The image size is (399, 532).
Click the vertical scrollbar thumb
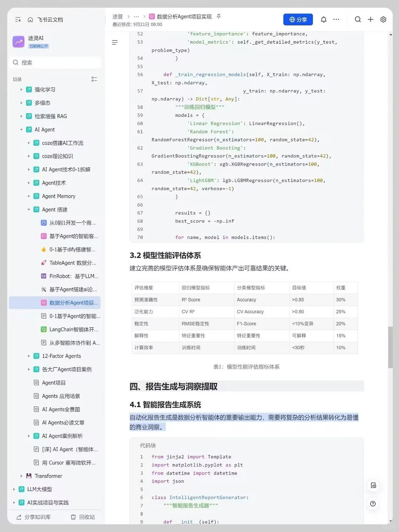click(x=391, y=347)
